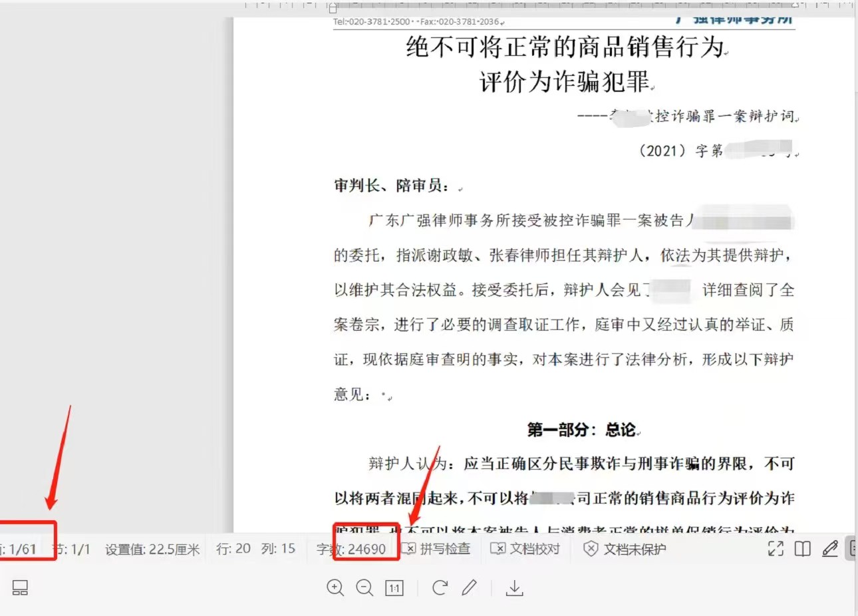Click the 拼写检查 spell check button
This screenshot has width=858, height=616.
(x=436, y=549)
